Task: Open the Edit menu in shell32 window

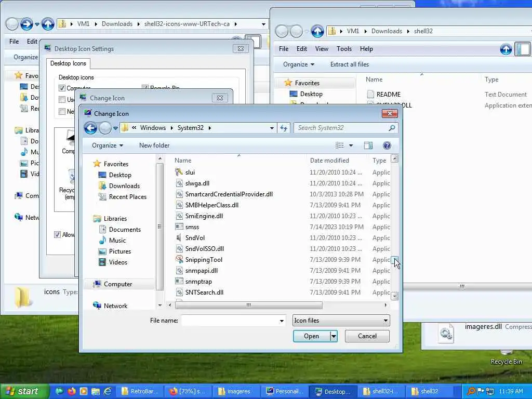Action: (302, 49)
